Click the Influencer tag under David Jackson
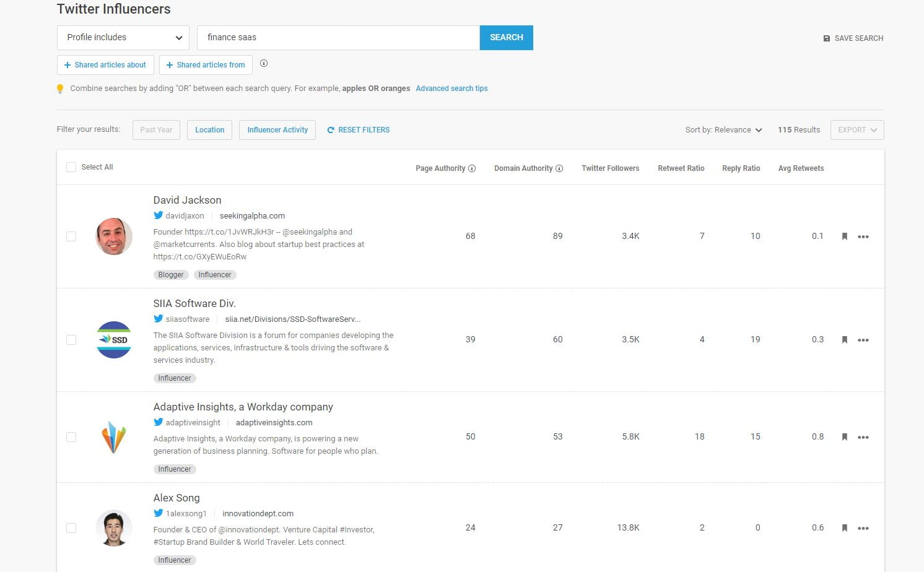 coord(215,275)
